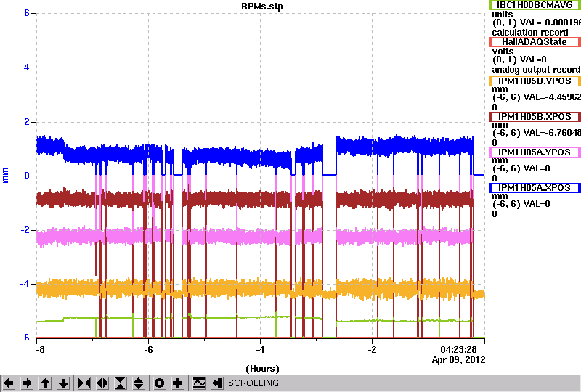
Task: Click the arrow-to-bar icon beside SCROLLING
Action: [216, 383]
